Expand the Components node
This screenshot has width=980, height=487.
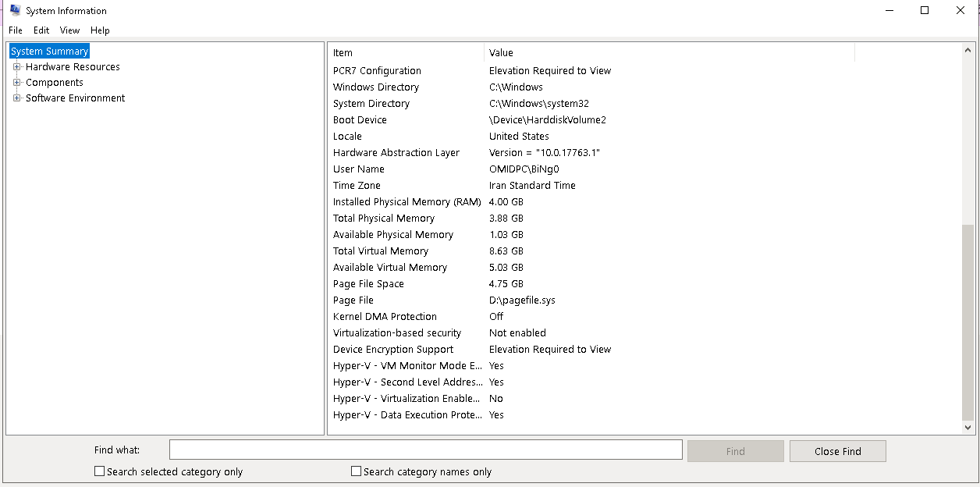click(x=17, y=83)
